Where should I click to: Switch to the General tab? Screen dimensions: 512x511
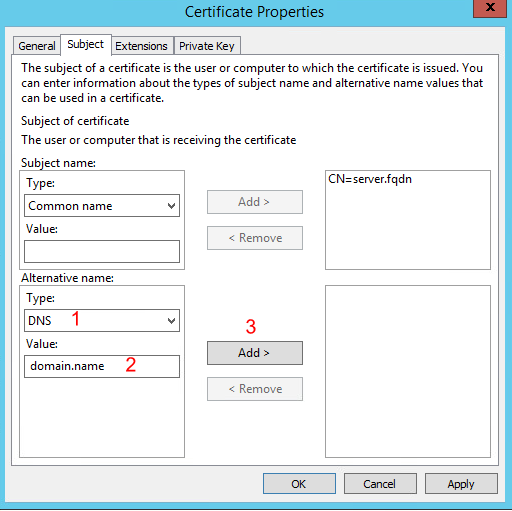pyautogui.click(x=36, y=46)
